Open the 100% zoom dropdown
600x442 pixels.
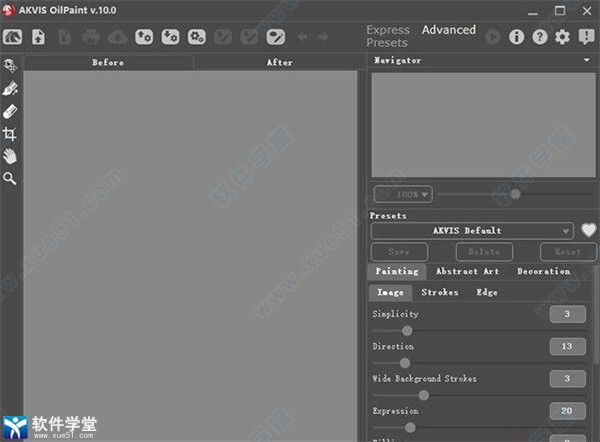click(403, 194)
